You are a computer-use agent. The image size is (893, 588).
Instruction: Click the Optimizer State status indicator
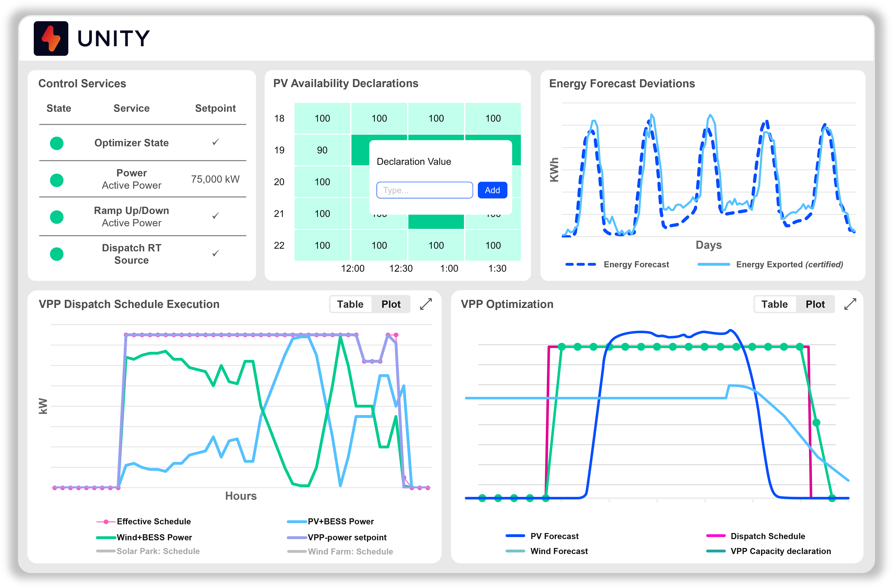pos(57,143)
